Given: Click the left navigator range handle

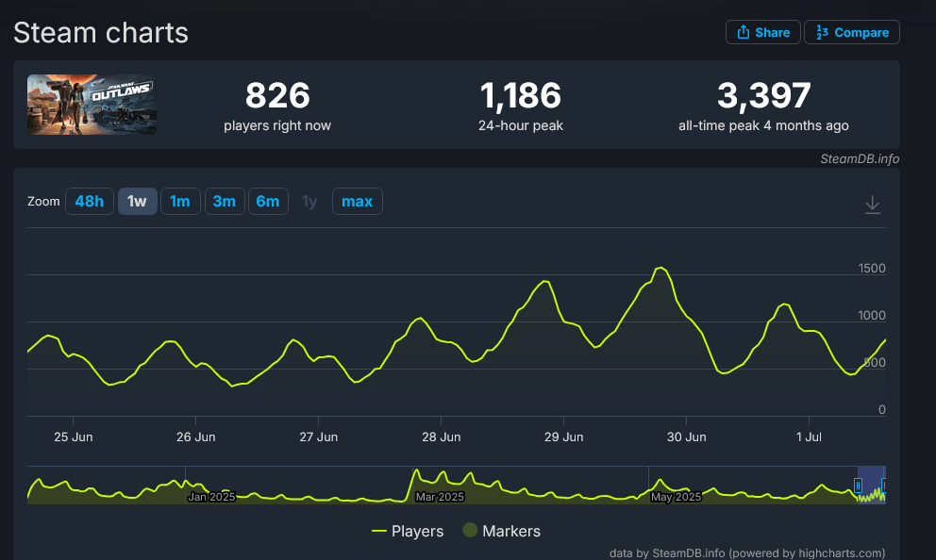Looking at the screenshot, I should 858,485.
